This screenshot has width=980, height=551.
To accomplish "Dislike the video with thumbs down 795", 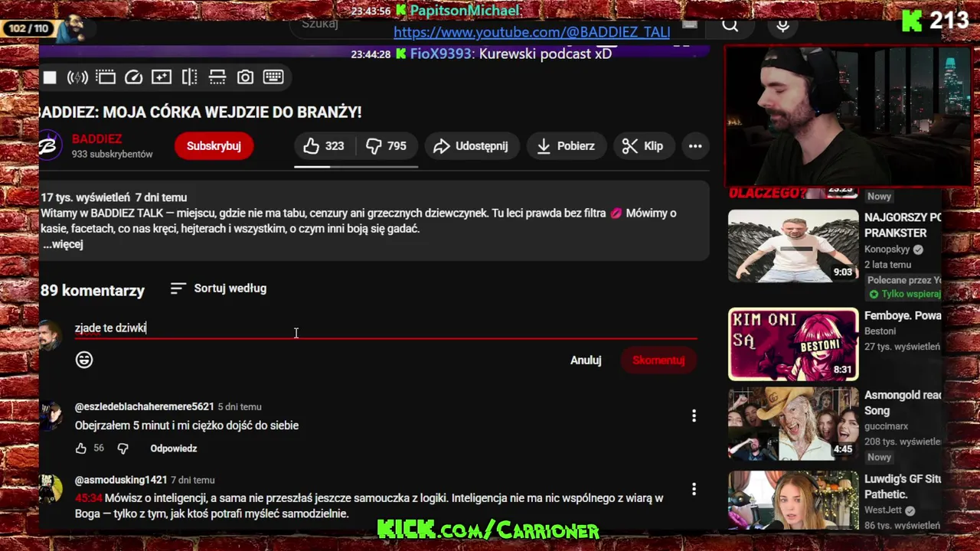I will tap(386, 146).
